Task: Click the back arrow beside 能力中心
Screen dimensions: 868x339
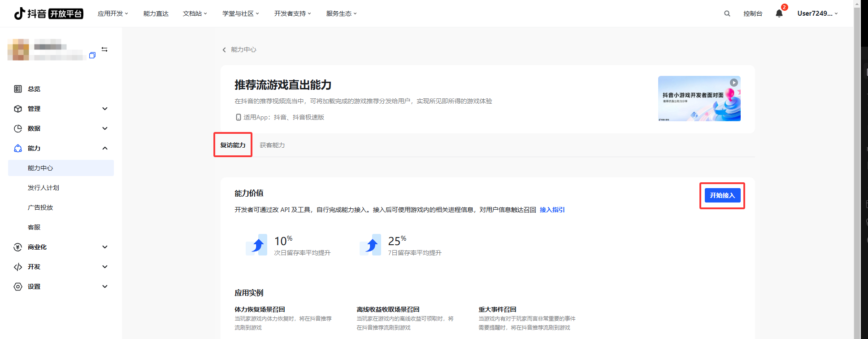Action: point(224,50)
